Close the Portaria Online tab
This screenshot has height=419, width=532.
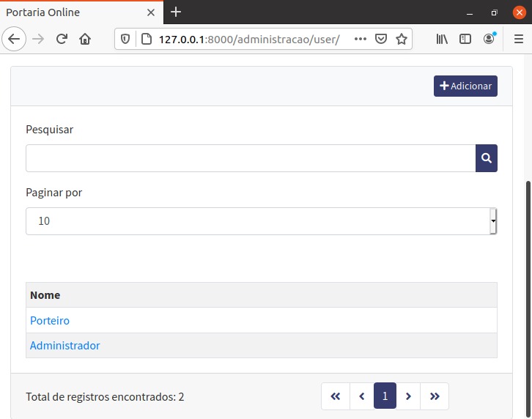coord(151,12)
